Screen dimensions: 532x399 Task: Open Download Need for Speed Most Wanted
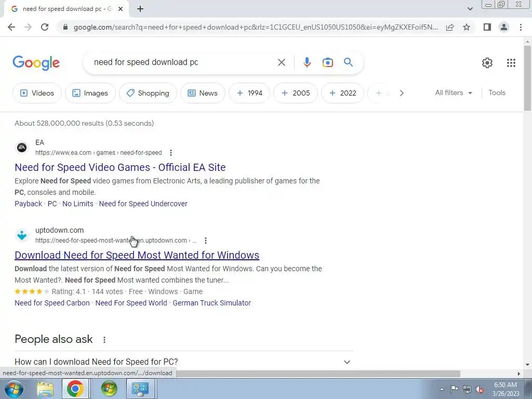tap(137, 255)
